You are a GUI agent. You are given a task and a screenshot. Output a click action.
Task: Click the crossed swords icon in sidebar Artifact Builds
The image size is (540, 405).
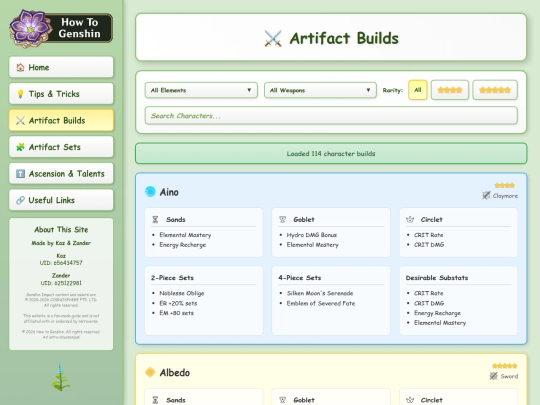coord(20,121)
